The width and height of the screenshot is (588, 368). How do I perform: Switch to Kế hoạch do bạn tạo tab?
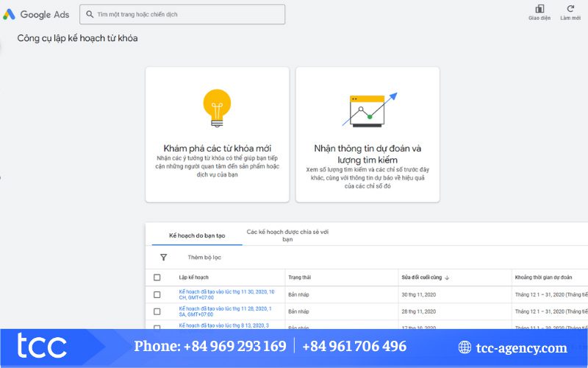(x=196, y=236)
